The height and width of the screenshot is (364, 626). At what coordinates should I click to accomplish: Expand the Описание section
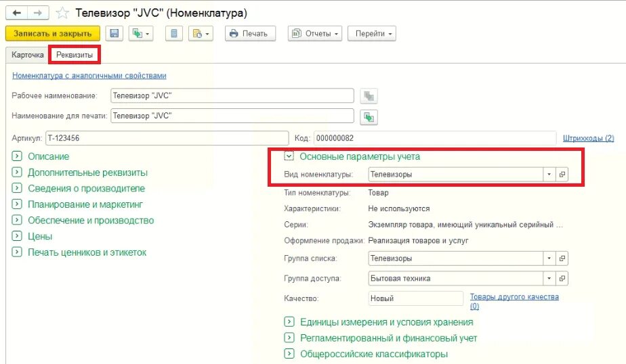click(17, 156)
